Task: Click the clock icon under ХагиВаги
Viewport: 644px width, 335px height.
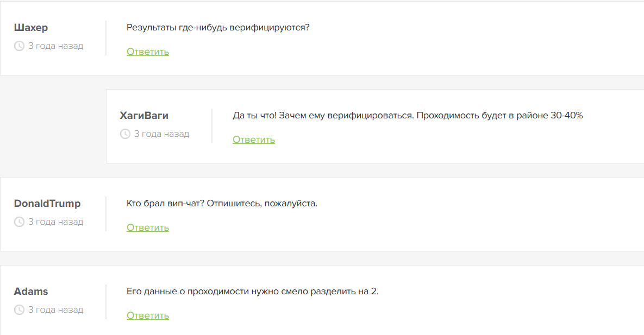Action: pyautogui.click(x=125, y=134)
